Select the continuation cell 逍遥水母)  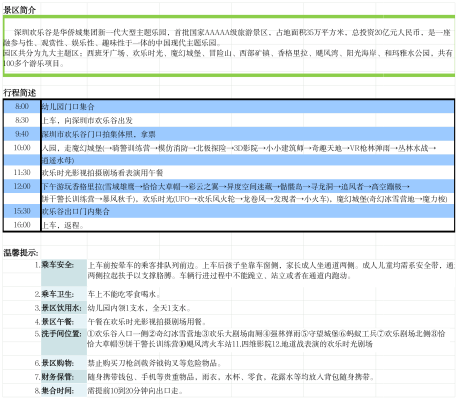click(x=248, y=160)
